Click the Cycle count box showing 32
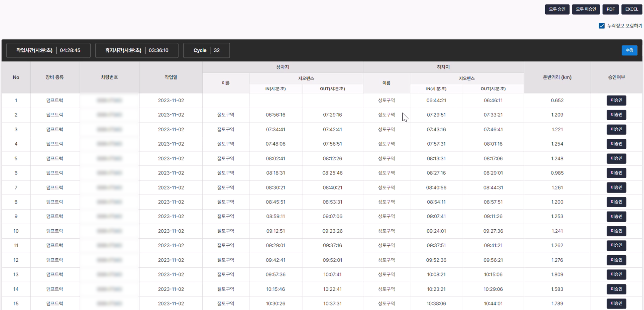 206,50
